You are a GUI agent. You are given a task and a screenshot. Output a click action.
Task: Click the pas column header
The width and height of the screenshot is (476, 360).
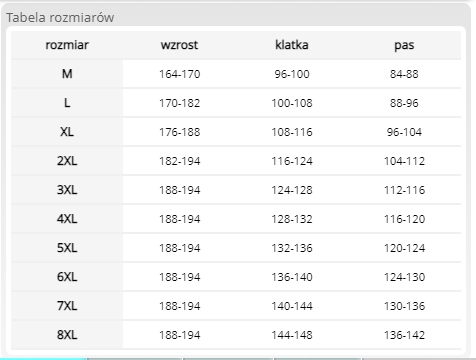404,45
